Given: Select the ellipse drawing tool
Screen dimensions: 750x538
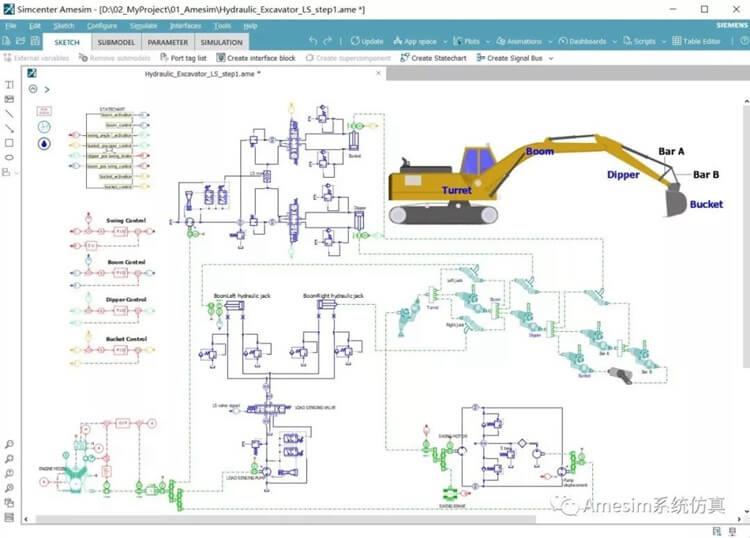Looking at the screenshot, I should coord(9,157).
